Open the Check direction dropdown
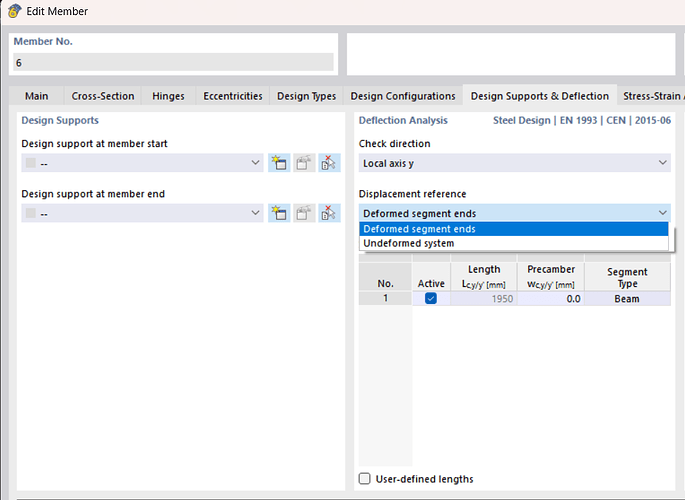Viewport: 685px width, 500px height. pyautogui.click(x=514, y=163)
